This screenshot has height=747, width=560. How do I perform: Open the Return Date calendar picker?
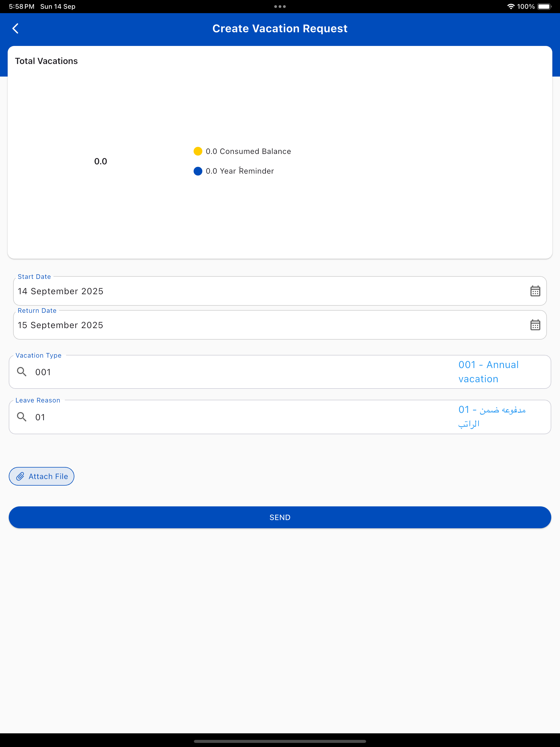pos(535,325)
